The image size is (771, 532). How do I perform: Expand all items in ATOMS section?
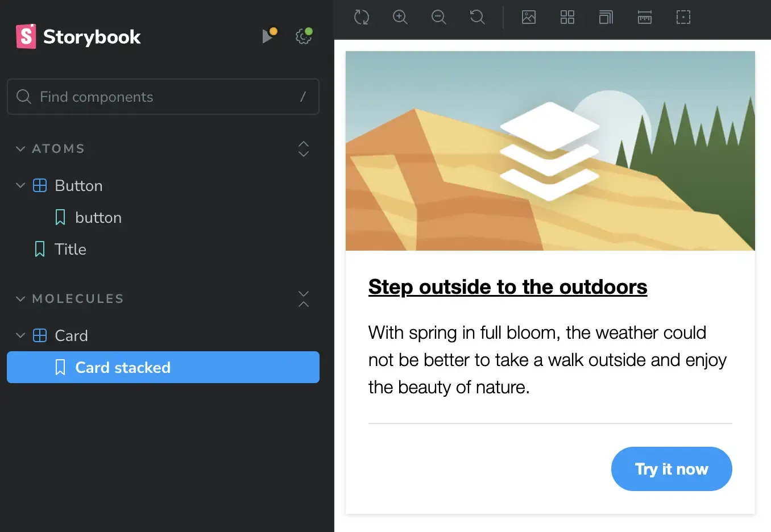304,149
